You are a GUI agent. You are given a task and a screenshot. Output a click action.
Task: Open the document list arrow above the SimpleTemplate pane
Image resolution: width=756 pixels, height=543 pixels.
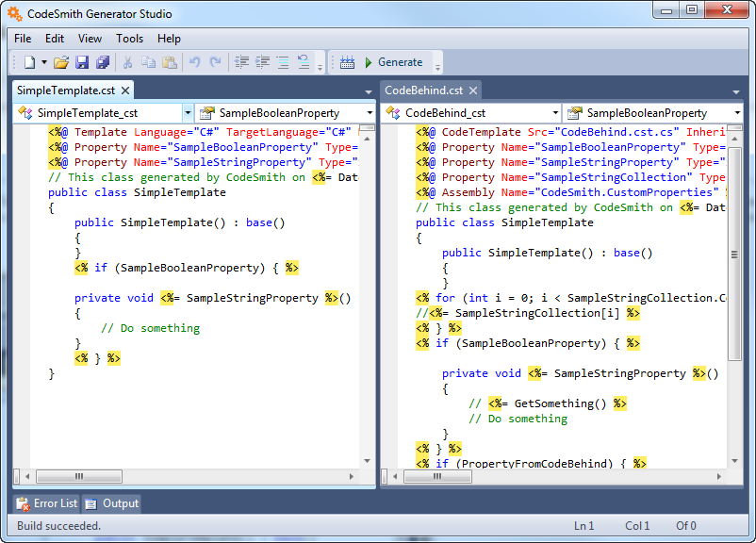pos(369,91)
